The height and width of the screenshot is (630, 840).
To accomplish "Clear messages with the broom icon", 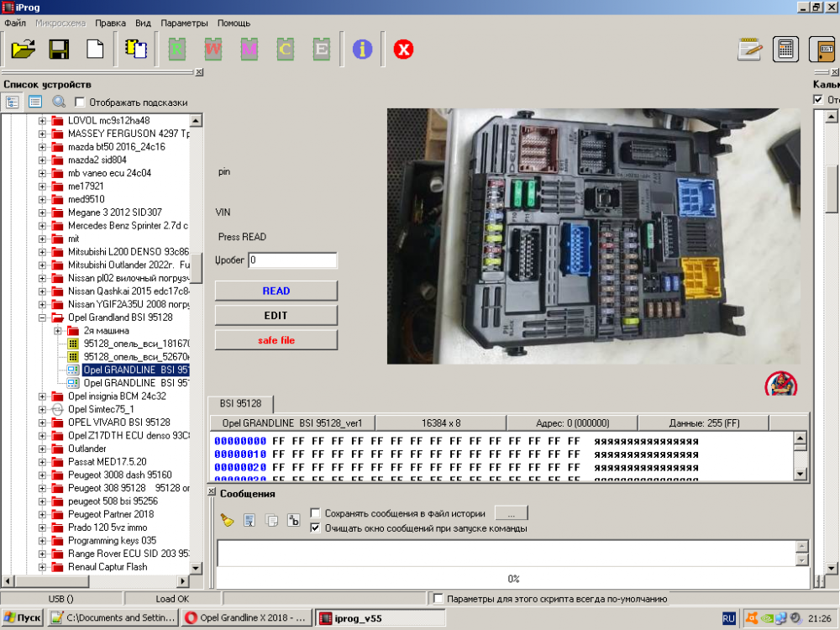I will coord(227,521).
